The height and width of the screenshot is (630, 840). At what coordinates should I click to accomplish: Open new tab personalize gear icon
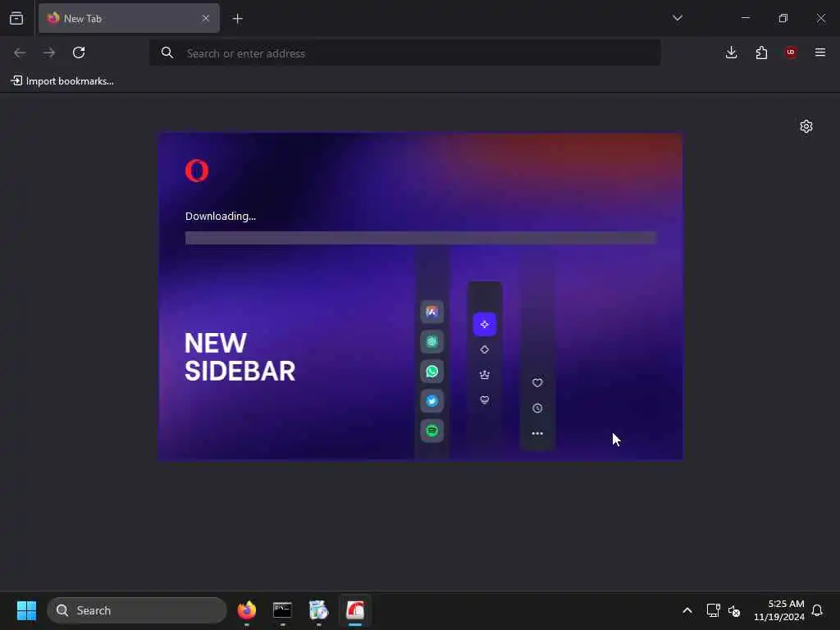(x=806, y=126)
